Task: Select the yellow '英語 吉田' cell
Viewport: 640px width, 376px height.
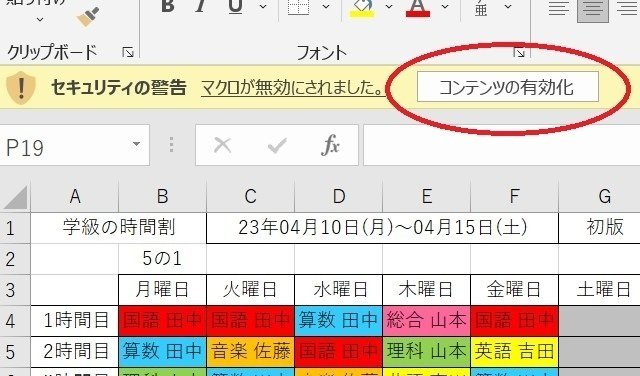Action: (x=514, y=352)
